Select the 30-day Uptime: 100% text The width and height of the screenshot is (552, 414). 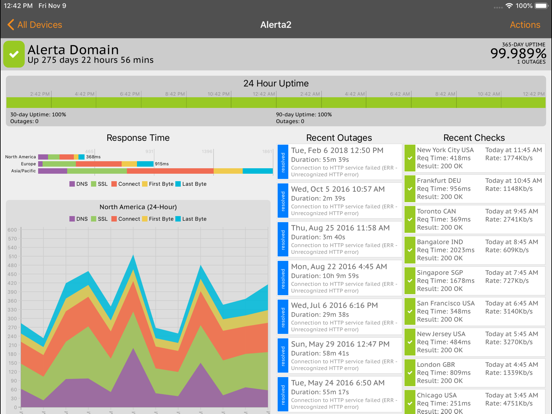(38, 114)
